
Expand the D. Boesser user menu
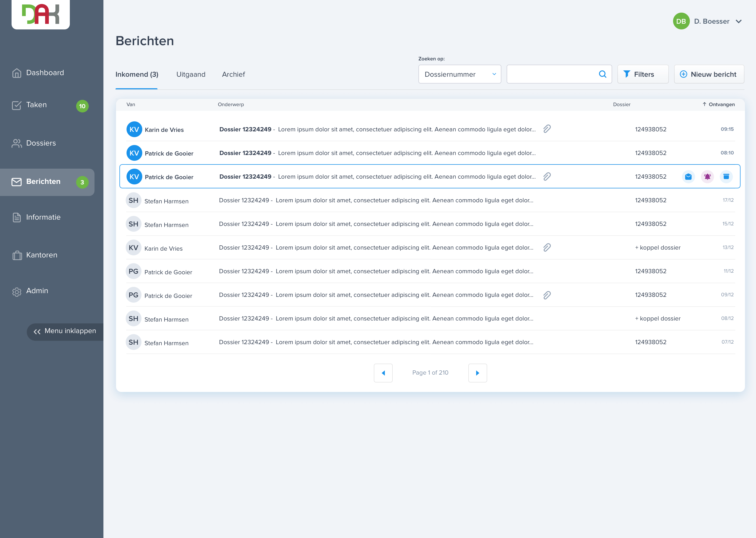(x=738, y=22)
